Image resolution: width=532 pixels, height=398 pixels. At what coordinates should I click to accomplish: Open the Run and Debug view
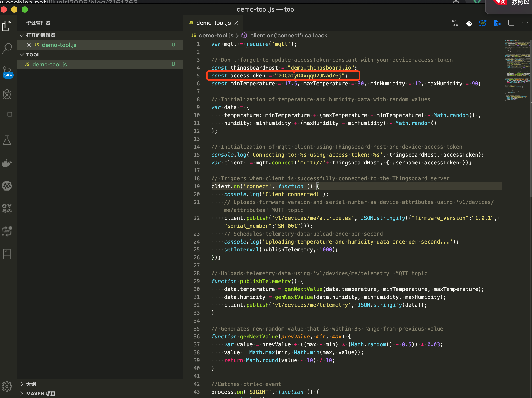[x=7, y=94]
